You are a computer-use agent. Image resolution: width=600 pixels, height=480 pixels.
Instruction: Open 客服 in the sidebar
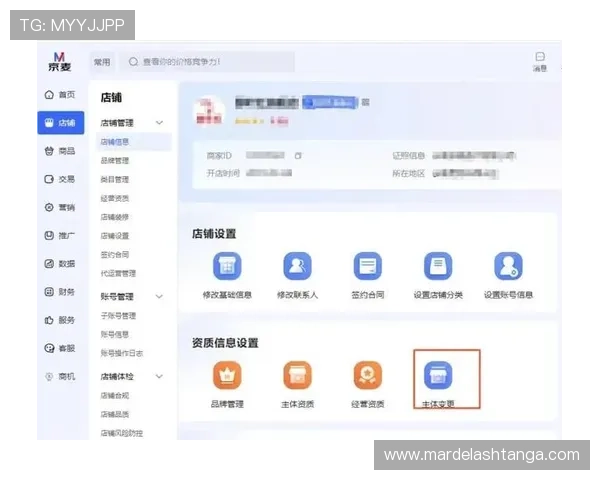coord(60,348)
